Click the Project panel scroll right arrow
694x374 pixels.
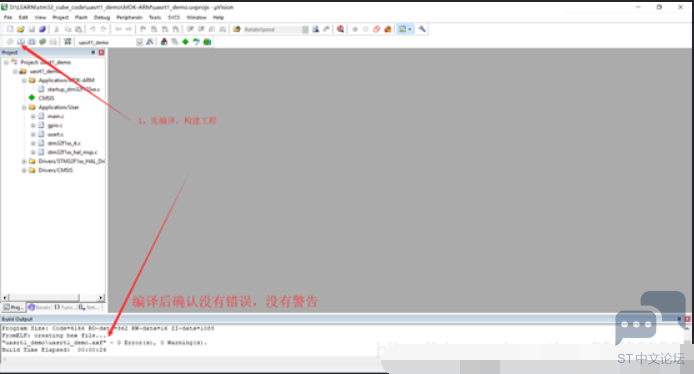[101, 297]
